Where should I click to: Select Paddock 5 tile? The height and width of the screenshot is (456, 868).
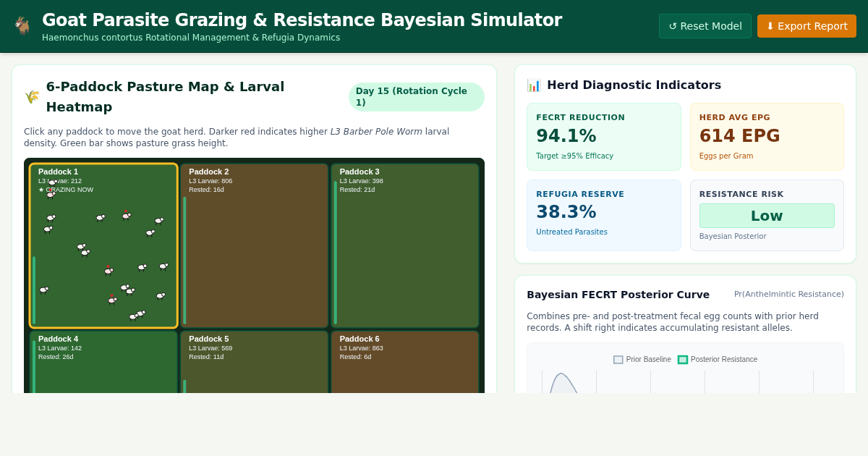pyautogui.click(x=255, y=362)
